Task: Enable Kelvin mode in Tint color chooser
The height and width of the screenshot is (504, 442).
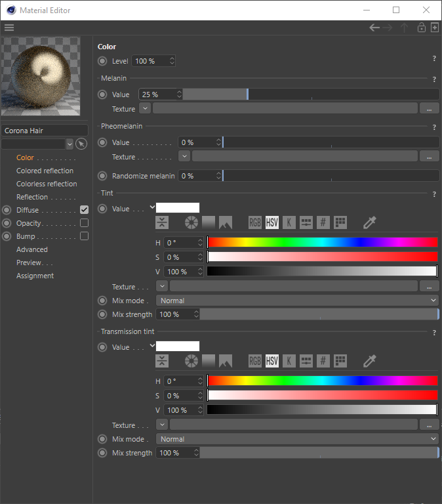Action: pos(289,222)
